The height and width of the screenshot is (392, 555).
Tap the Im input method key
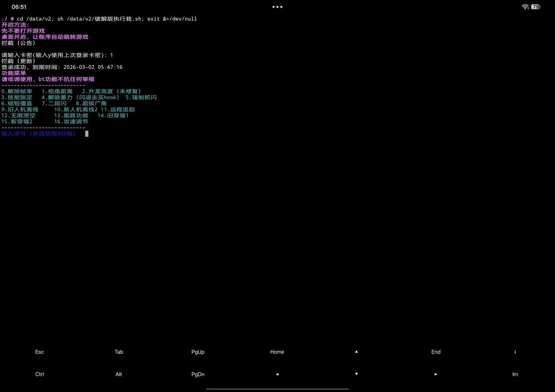click(515, 374)
